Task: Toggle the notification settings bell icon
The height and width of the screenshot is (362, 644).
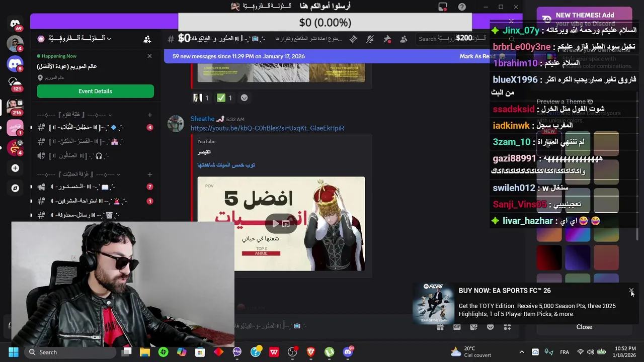Action: [370, 39]
